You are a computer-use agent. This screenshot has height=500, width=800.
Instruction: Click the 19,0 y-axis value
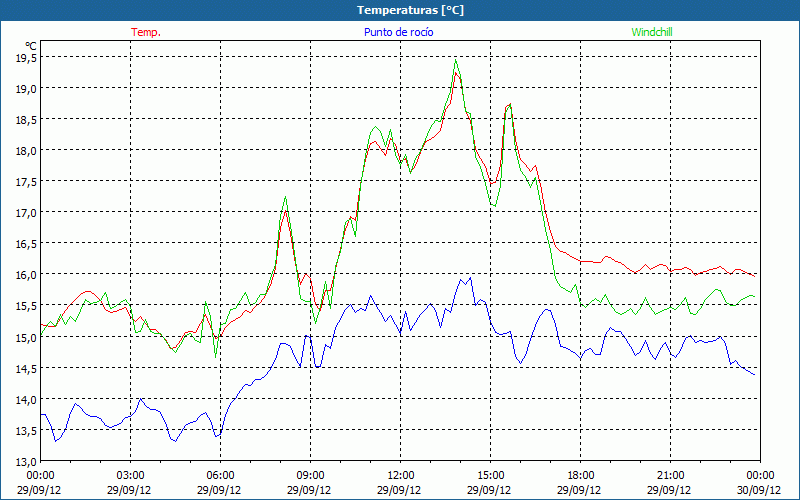pos(26,89)
